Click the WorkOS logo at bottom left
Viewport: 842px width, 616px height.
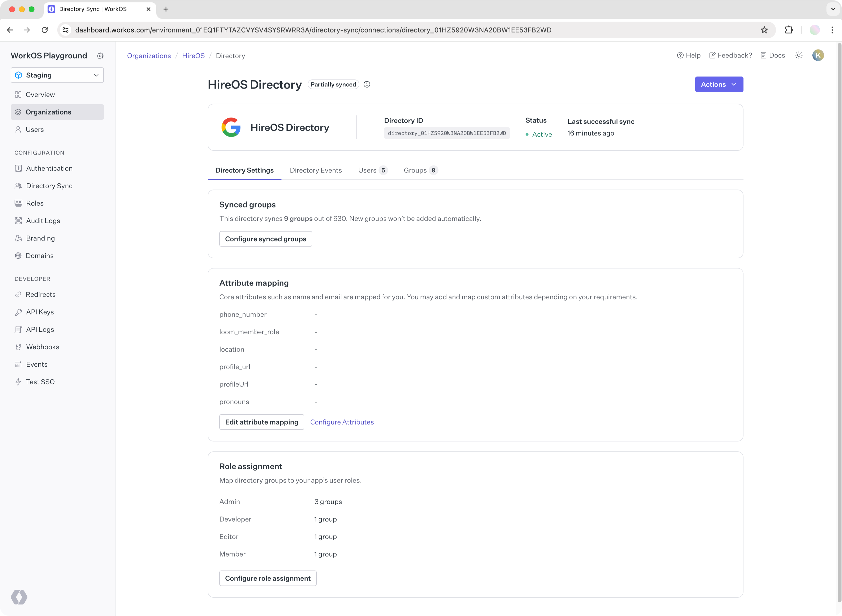pos(19,597)
